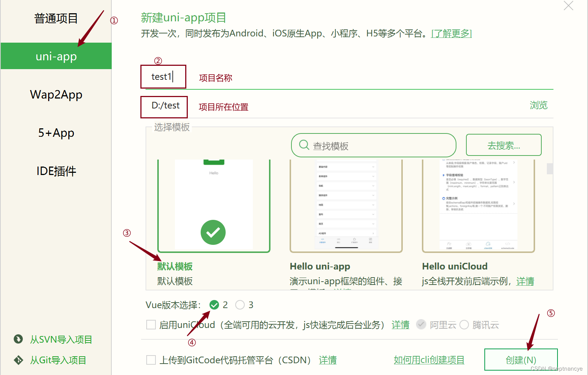588x375 pixels.
Task: Click the 默认模板 template title
Action: [x=175, y=266]
